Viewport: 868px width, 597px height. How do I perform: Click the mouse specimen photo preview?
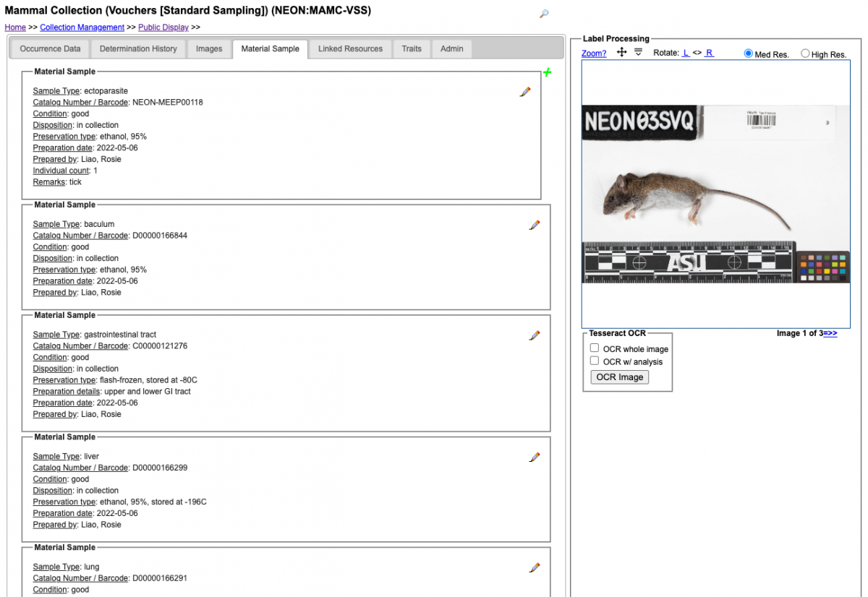pyautogui.click(x=716, y=192)
